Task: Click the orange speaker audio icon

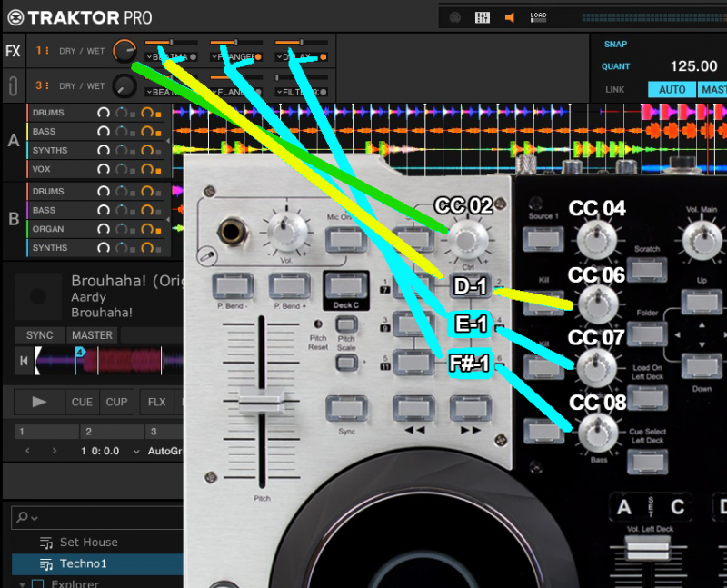Action: click(510, 17)
